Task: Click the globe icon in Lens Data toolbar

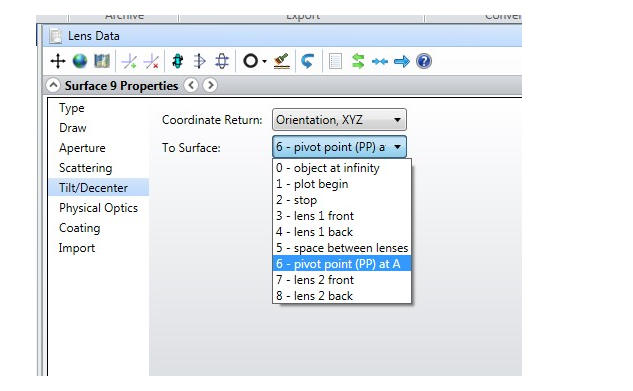Action: 80,61
